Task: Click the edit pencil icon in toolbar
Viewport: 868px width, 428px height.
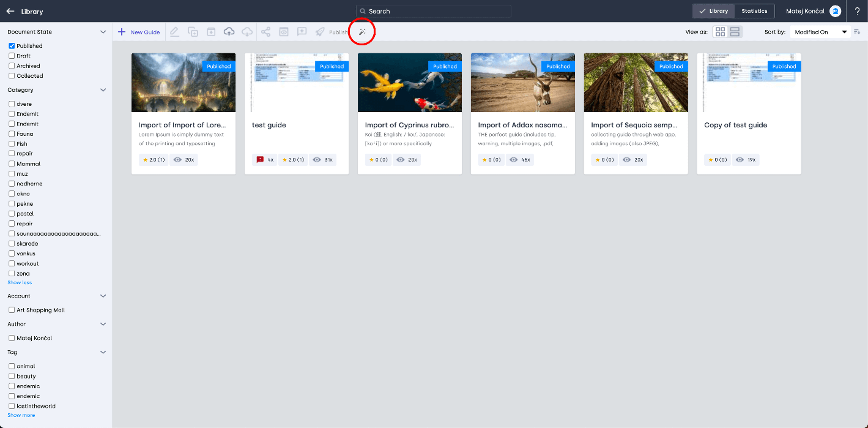Action: pos(175,32)
